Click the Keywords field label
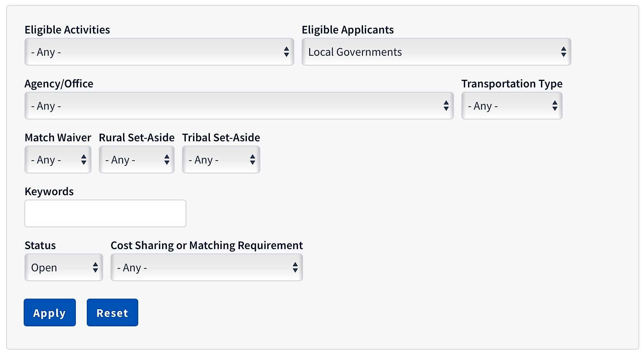The height and width of the screenshot is (354, 644). [49, 192]
